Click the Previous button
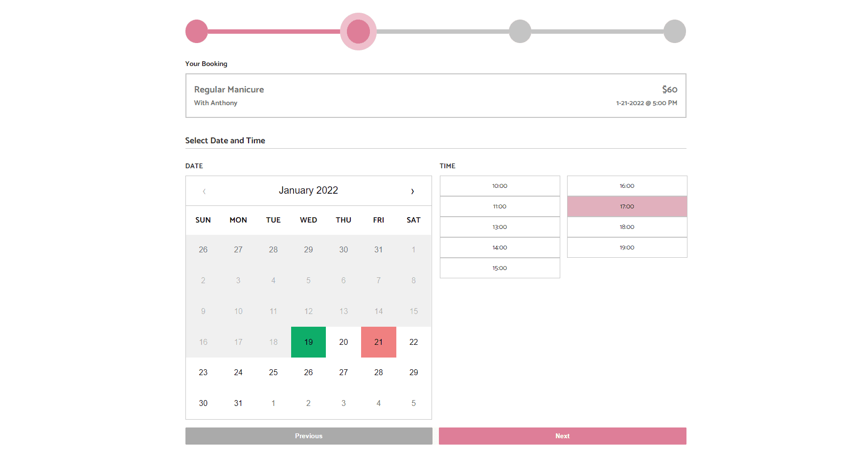The image size is (868, 449). click(x=309, y=436)
